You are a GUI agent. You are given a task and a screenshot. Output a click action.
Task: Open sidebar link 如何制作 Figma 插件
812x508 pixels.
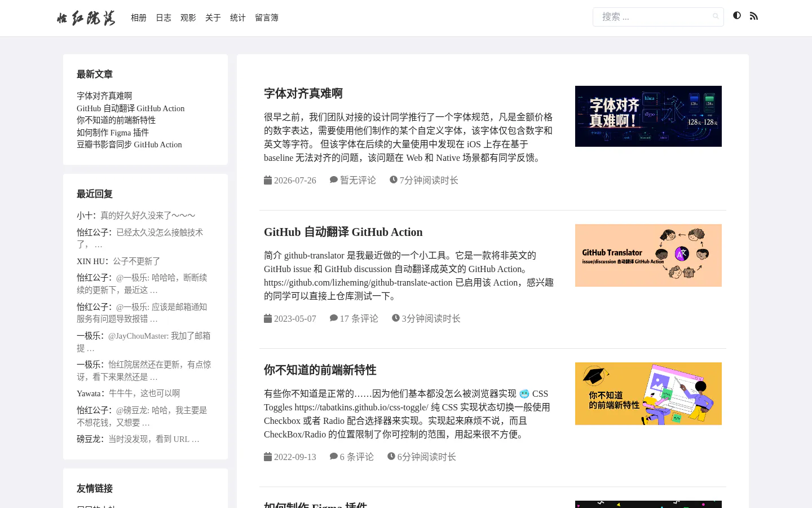click(x=113, y=133)
